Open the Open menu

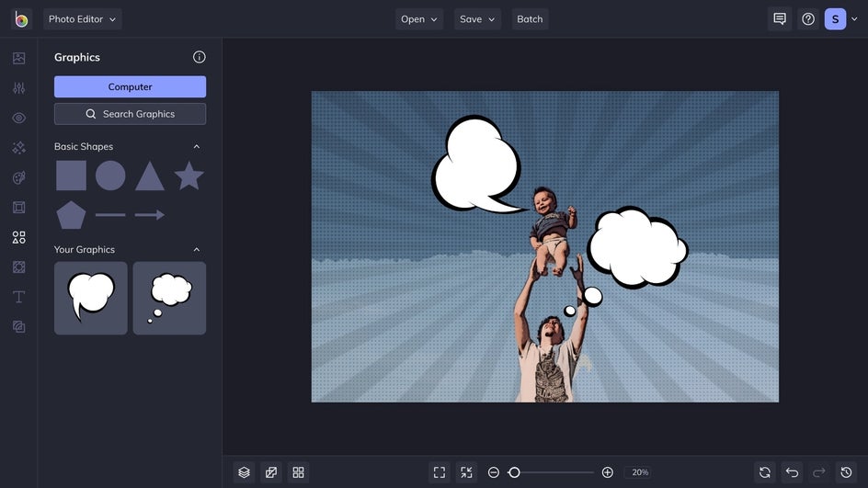coord(419,19)
